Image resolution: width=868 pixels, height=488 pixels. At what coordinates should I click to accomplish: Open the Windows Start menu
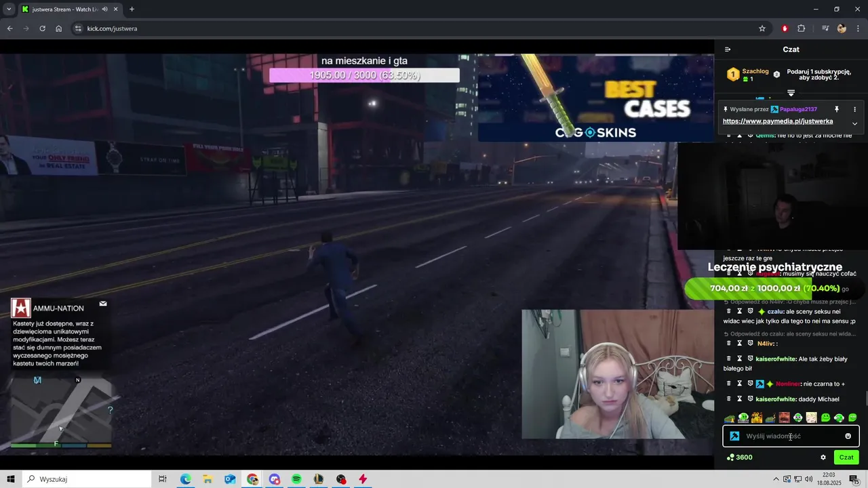tap(11, 479)
